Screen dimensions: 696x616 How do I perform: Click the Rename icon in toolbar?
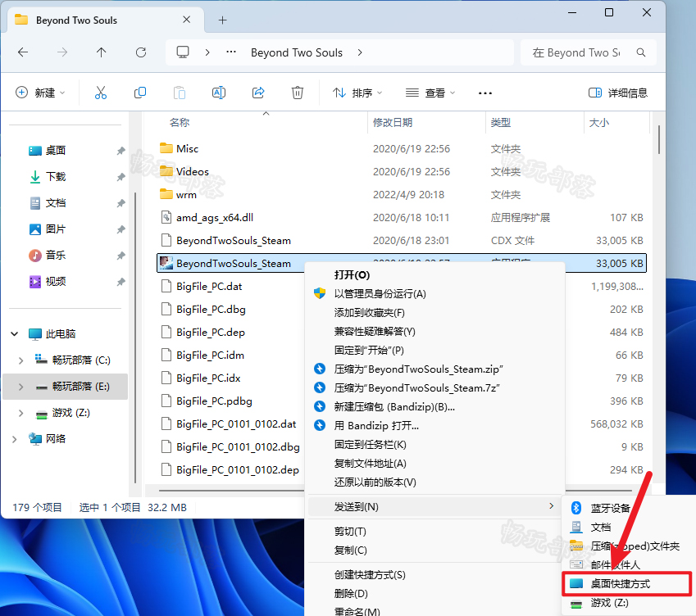pos(219,93)
